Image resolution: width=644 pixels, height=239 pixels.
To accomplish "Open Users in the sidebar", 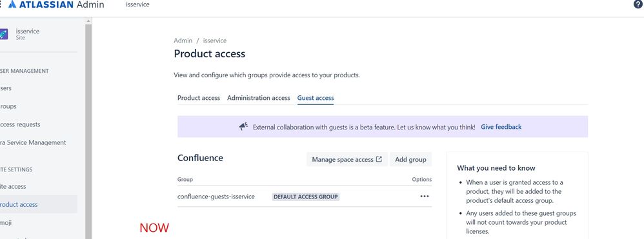I will 6,88.
